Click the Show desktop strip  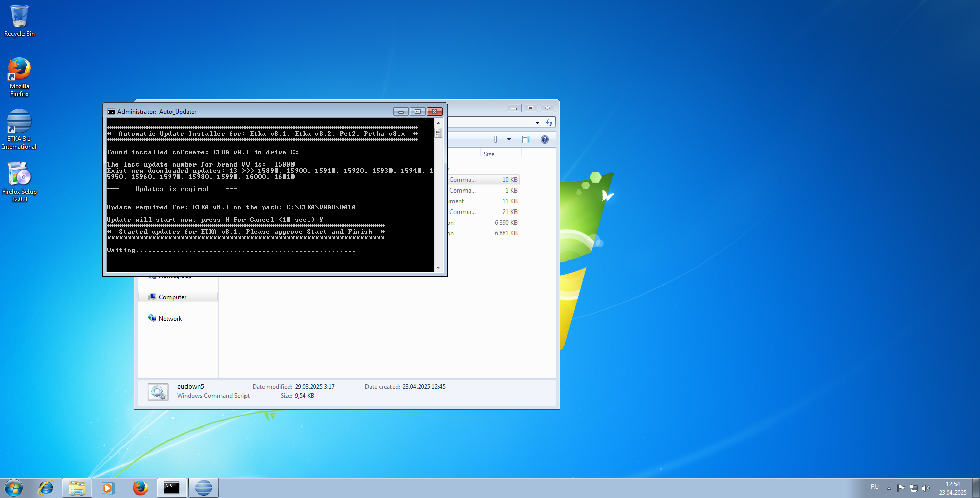click(x=976, y=488)
